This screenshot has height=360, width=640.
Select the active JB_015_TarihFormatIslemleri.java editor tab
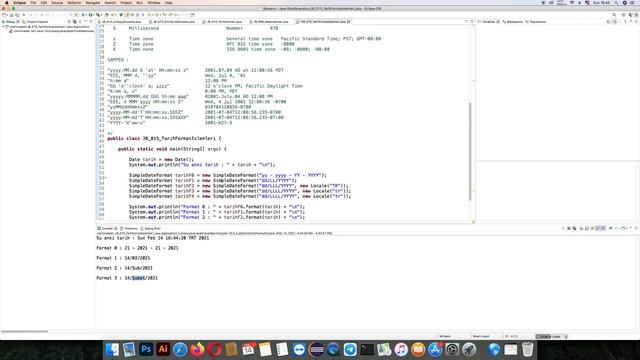click(x=323, y=22)
